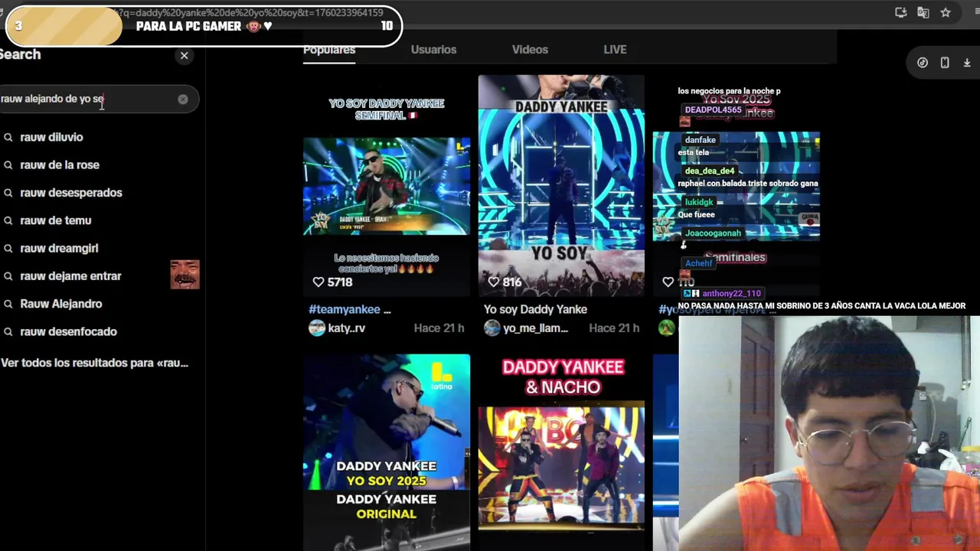Screen dimensions: 980x551
Task: Click magnifier icon beside rauw diluvio
Action: coord(8,138)
